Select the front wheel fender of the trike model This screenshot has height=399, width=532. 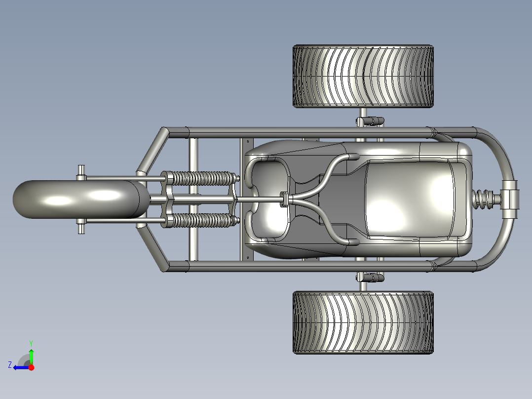pos(81,199)
